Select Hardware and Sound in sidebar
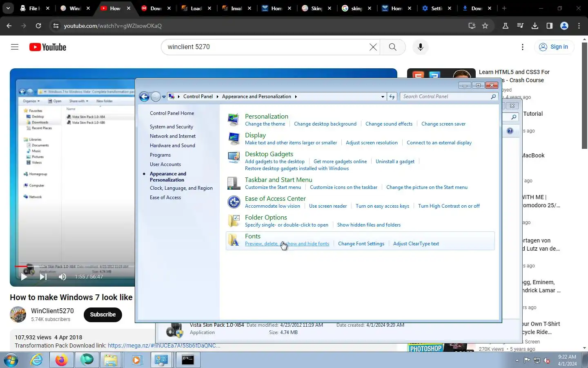Viewport: 588px width, 368px height. [x=172, y=146]
